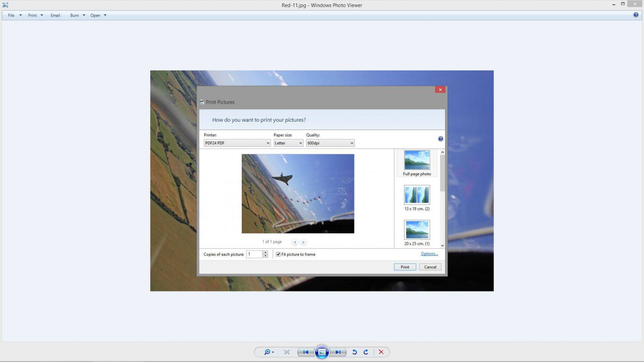Image resolution: width=644 pixels, height=362 pixels.
Task: Click the print preview image
Action: (x=298, y=194)
